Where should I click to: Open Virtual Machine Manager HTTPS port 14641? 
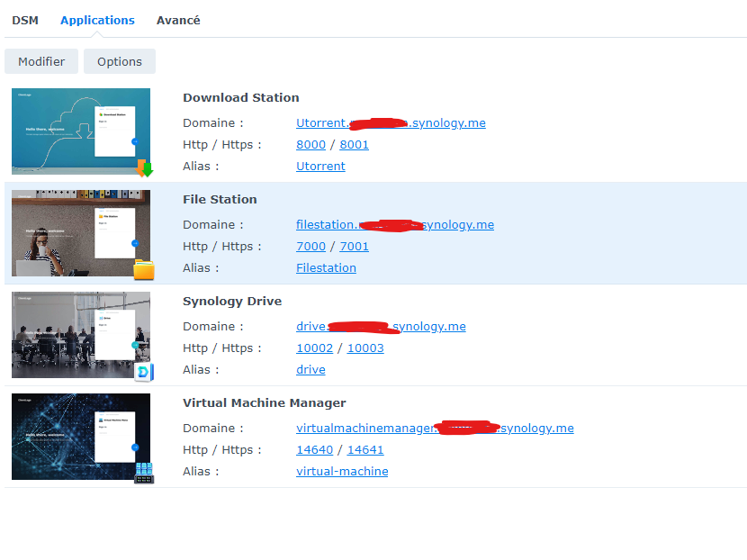pyautogui.click(x=365, y=450)
